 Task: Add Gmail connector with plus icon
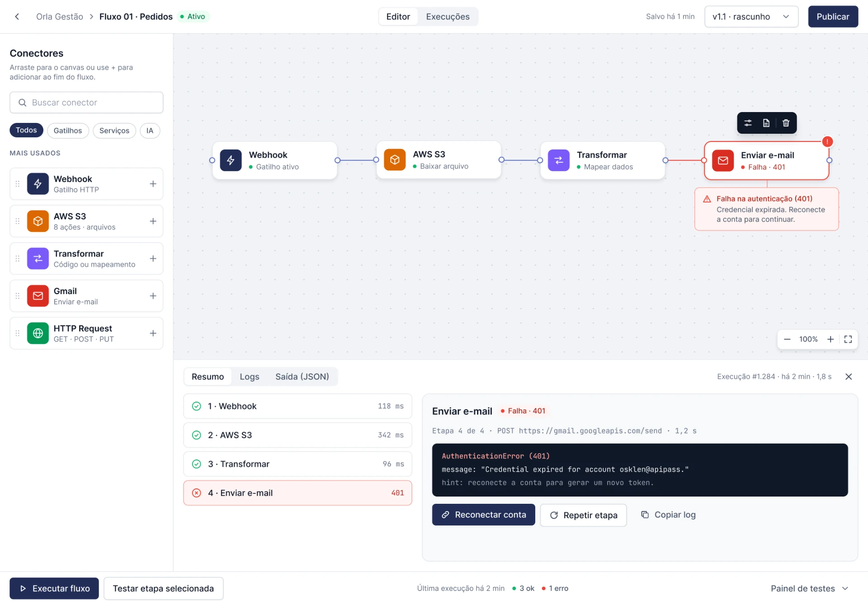(153, 296)
